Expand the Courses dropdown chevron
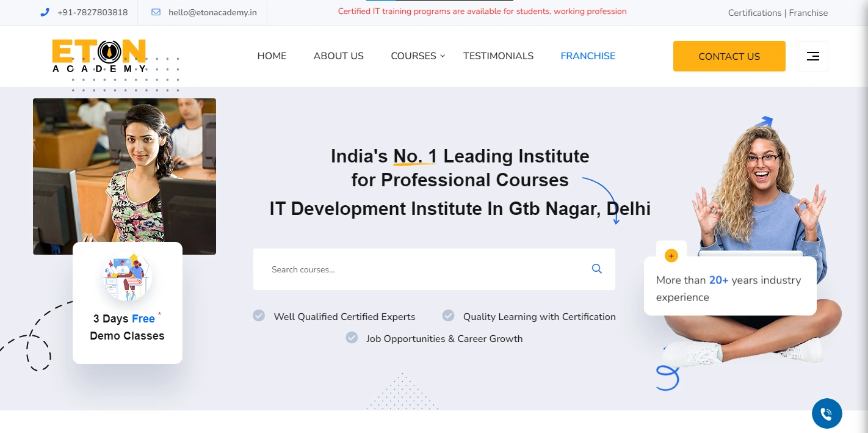Viewport: 868px width, 433px height. 443,56
